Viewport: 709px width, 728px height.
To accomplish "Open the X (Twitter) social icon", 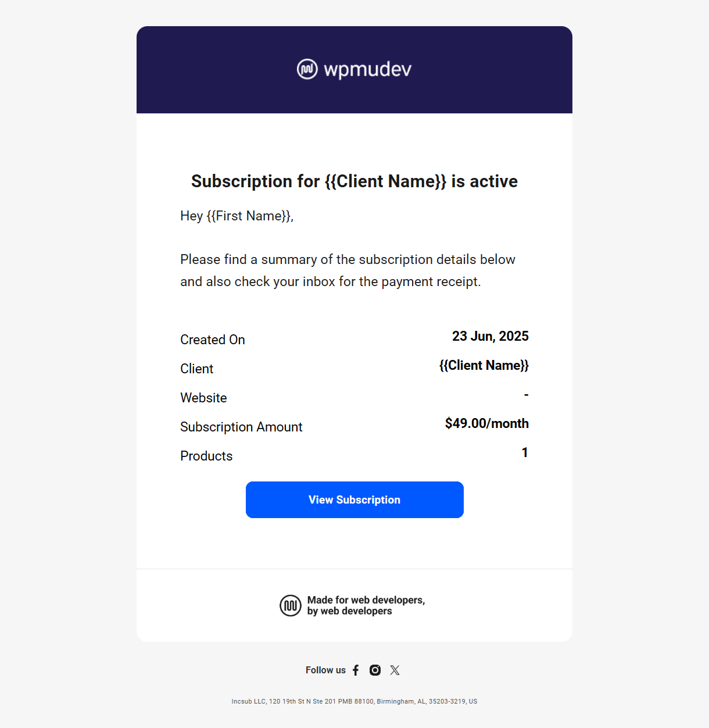I will tap(395, 670).
